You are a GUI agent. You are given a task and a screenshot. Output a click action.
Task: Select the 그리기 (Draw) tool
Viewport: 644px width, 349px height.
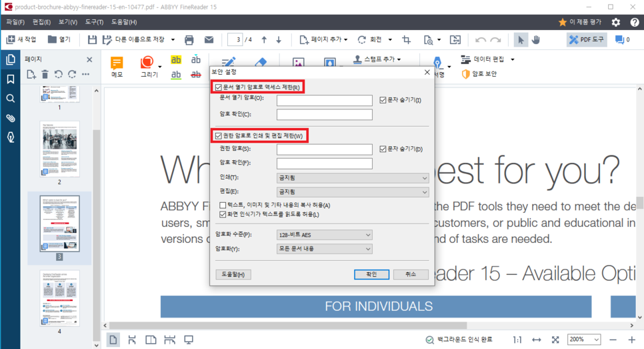click(149, 67)
